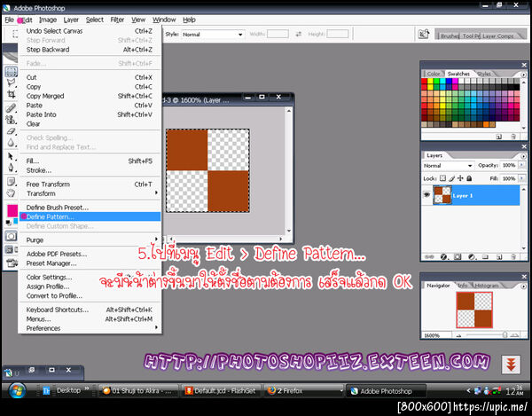
Task: Click Navigator zoom out small mountains icon
Action: [458, 335]
